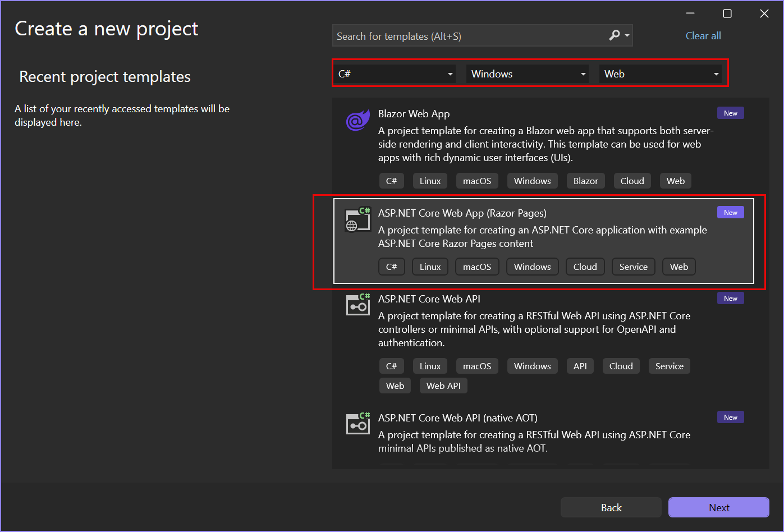
Task: Click the ASP.NET Core Web API (native AOT) icon
Action: [358, 424]
